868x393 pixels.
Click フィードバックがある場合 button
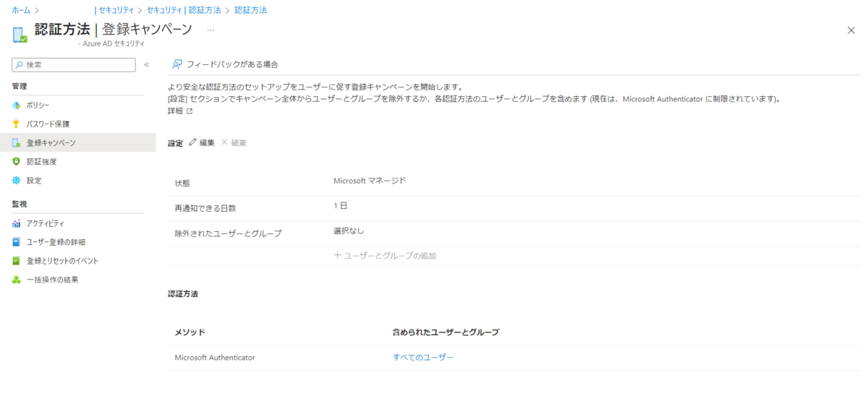225,64
